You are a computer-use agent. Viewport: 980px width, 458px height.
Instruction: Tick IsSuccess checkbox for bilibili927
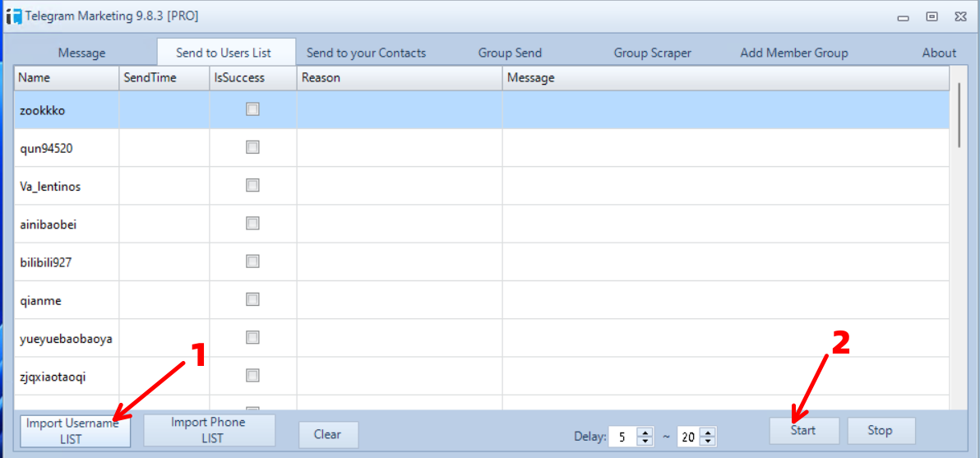[252, 261]
